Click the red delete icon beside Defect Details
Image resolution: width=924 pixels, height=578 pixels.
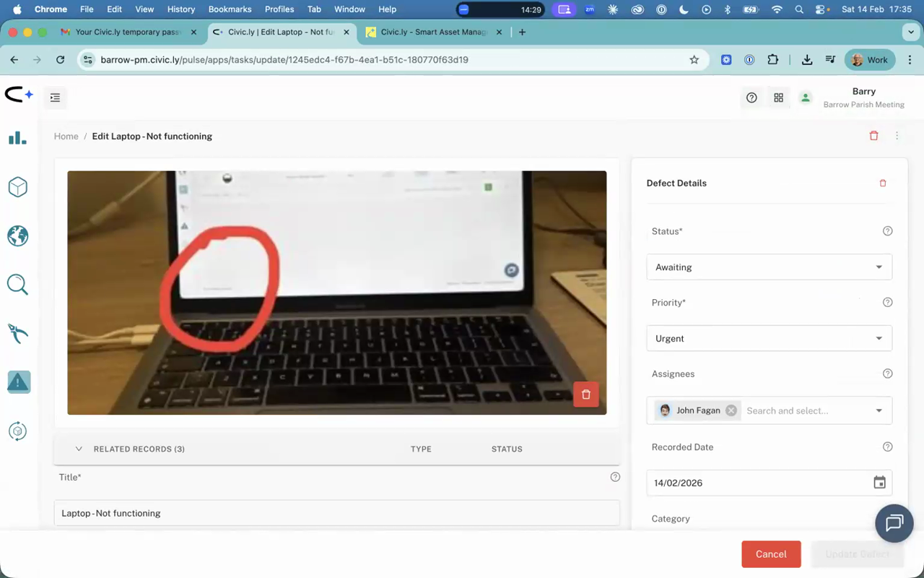(882, 183)
